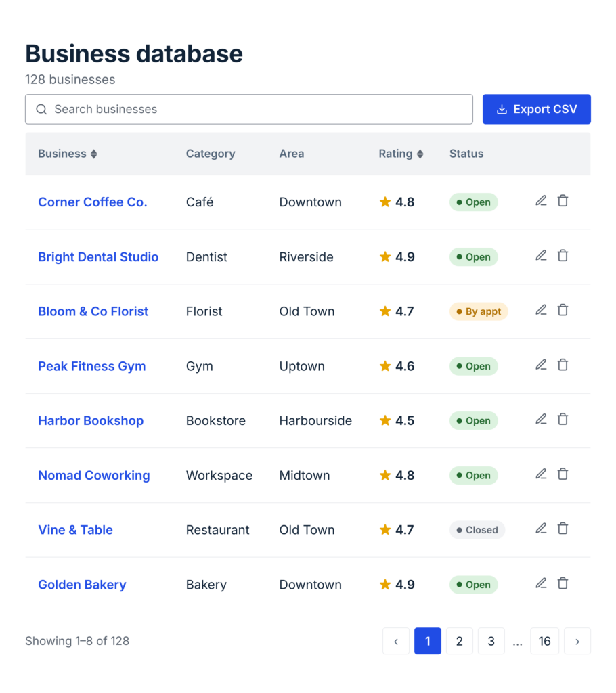Delete Bloom & Co Florist entry

point(563,310)
